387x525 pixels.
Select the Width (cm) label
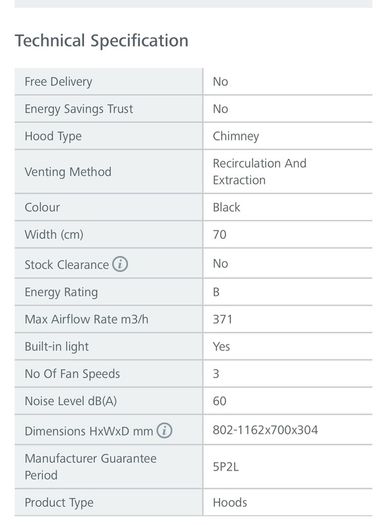pyautogui.click(x=54, y=234)
